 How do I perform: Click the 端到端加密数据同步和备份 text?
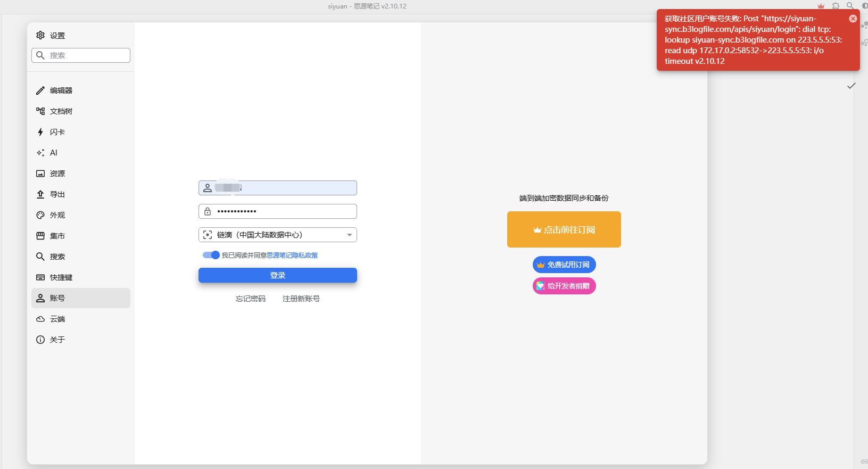click(564, 198)
